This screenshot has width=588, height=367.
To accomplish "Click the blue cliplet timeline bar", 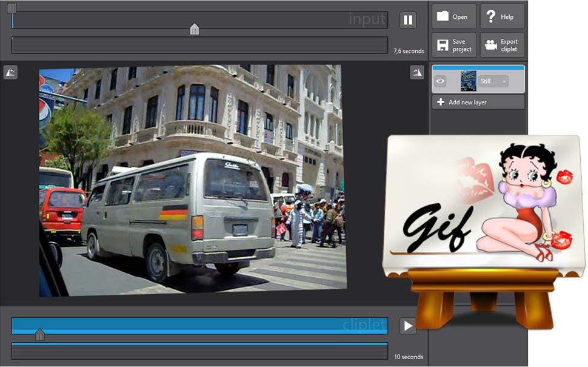I will 199,325.
